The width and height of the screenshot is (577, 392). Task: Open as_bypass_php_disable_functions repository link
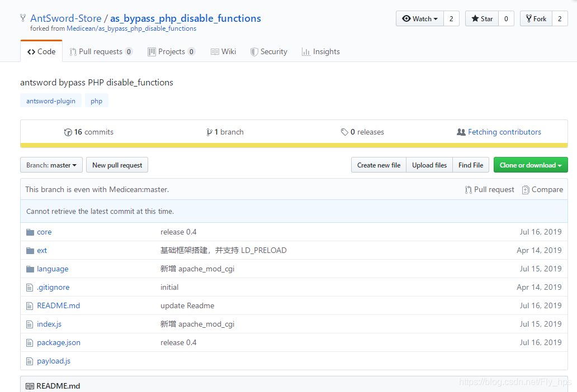(x=186, y=18)
